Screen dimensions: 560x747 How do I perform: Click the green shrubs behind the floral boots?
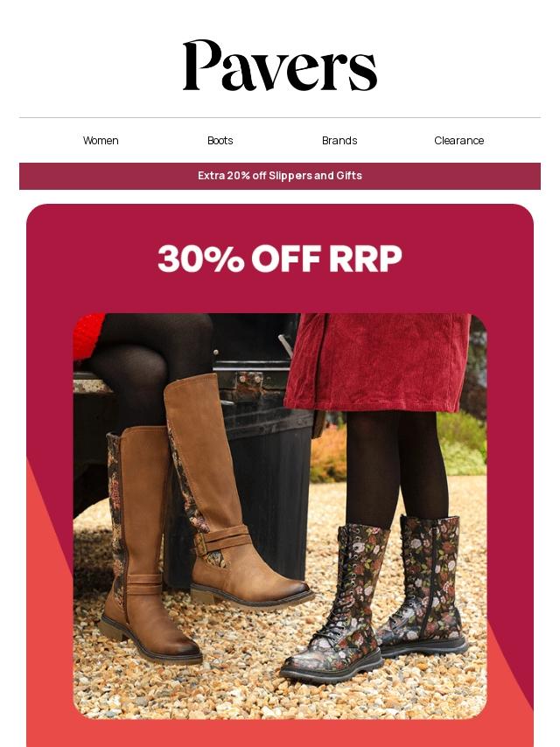[461, 443]
